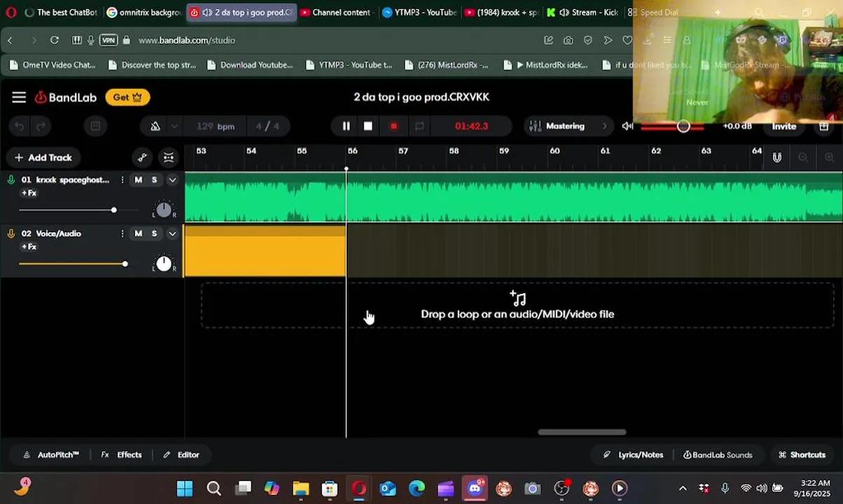Screen dimensions: 843x504
Task: Open the Mastering options
Action: 568,126
